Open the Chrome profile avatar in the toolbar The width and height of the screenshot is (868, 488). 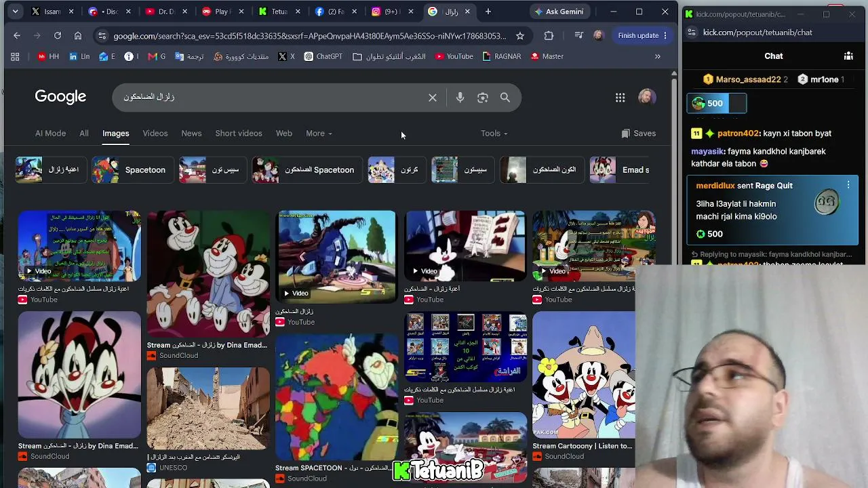click(x=598, y=35)
